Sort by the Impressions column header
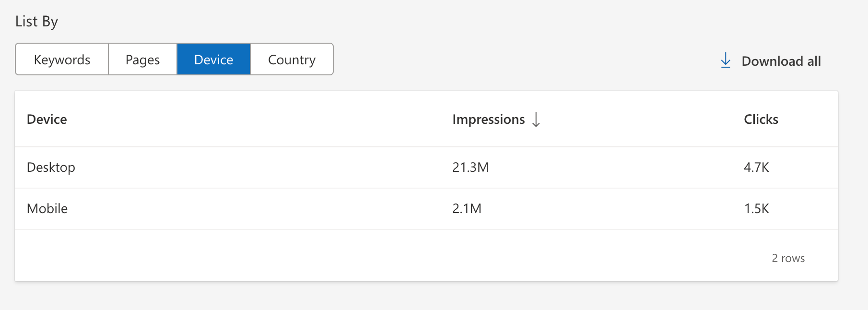The height and width of the screenshot is (310, 868). point(488,119)
